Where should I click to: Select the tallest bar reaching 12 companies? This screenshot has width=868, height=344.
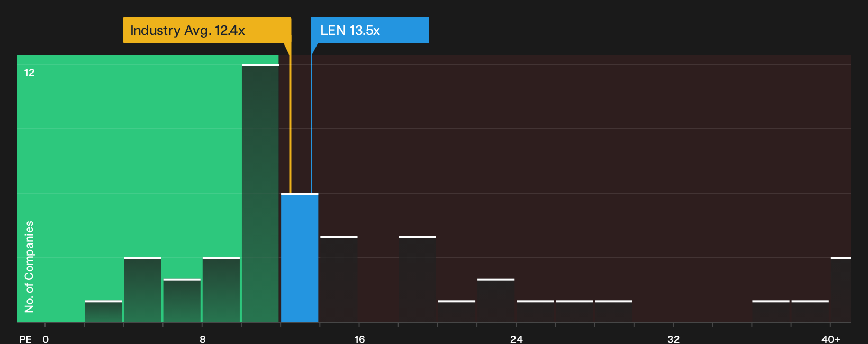click(x=260, y=193)
